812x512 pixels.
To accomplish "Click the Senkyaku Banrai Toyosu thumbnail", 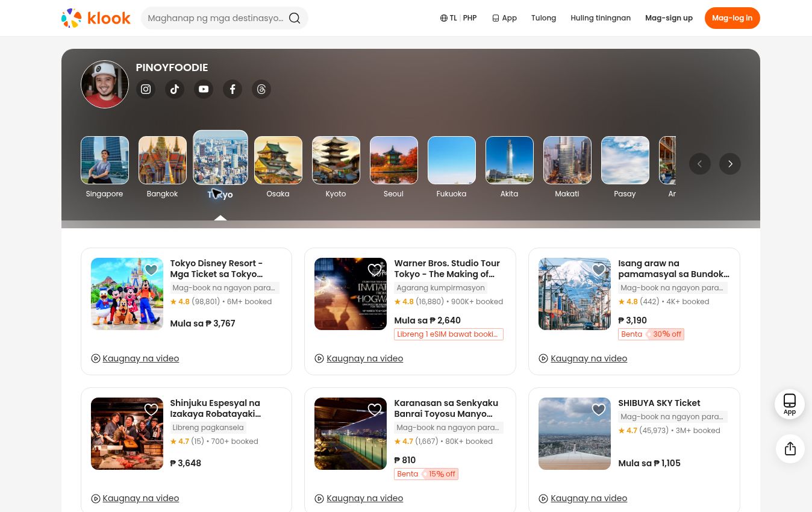I will tap(351, 434).
